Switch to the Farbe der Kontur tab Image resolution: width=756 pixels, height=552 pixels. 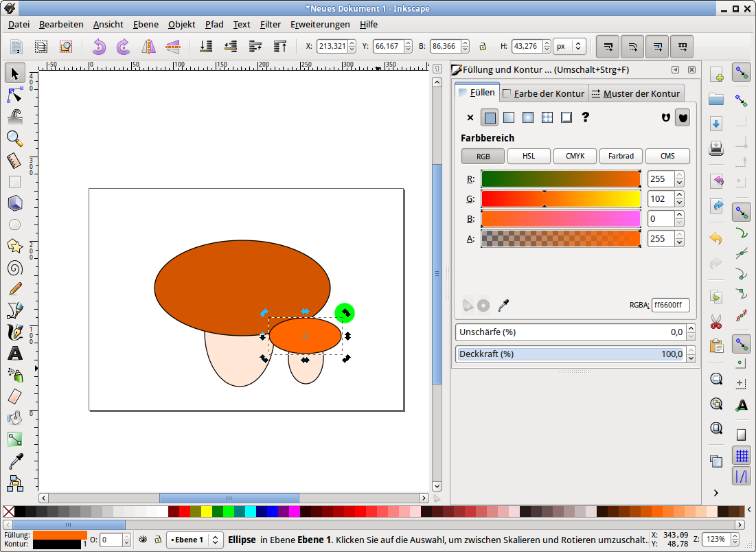tap(543, 93)
